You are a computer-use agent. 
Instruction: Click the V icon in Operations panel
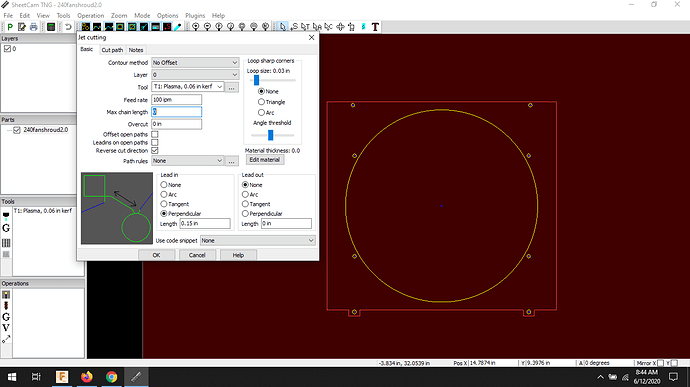click(x=6, y=328)
